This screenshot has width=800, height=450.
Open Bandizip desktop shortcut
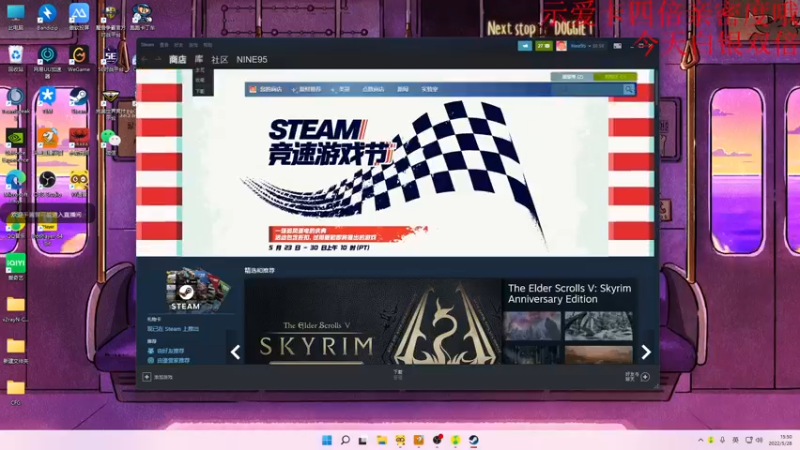(x=47, y=17)
